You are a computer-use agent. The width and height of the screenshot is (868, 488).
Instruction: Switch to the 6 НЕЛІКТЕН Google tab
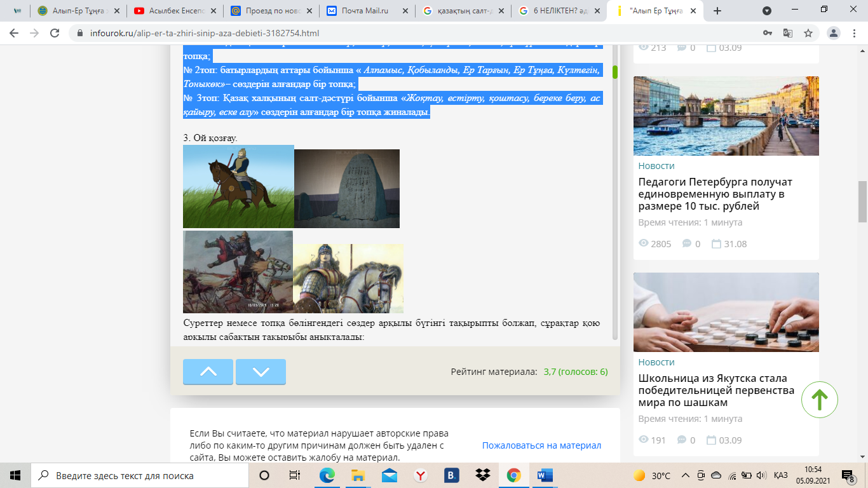[x=560, y=11]
